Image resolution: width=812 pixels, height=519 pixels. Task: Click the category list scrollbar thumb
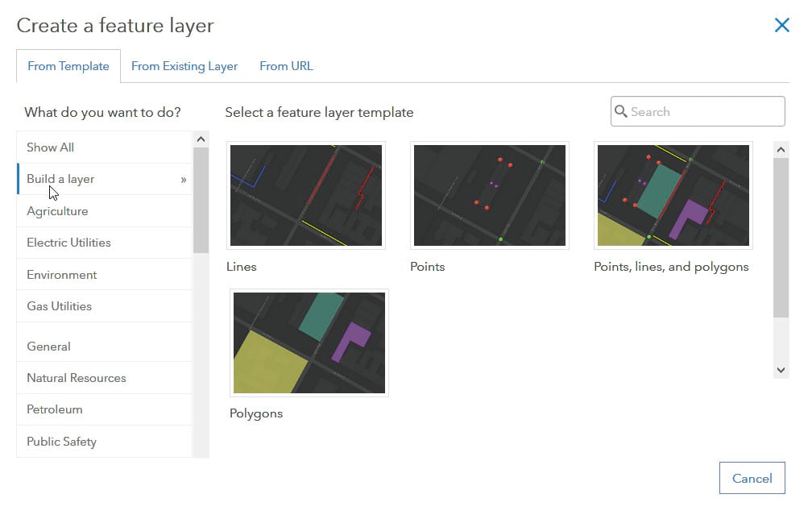[201, 201]
